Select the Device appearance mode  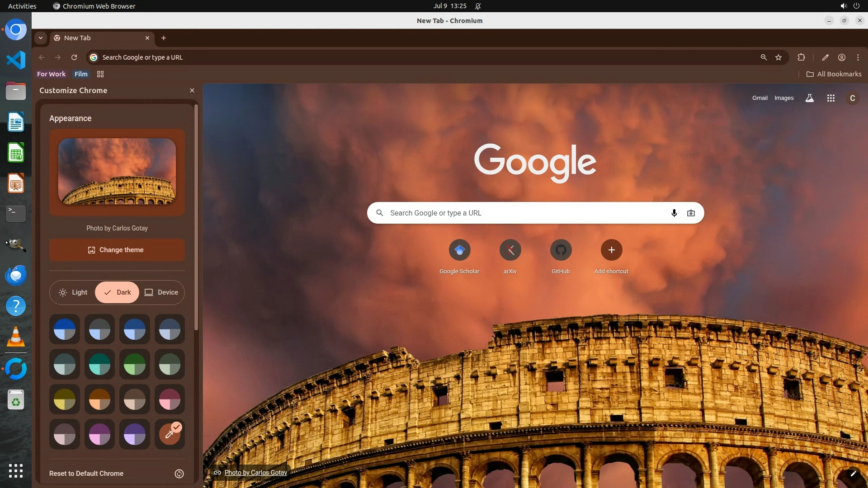[161, 292]
